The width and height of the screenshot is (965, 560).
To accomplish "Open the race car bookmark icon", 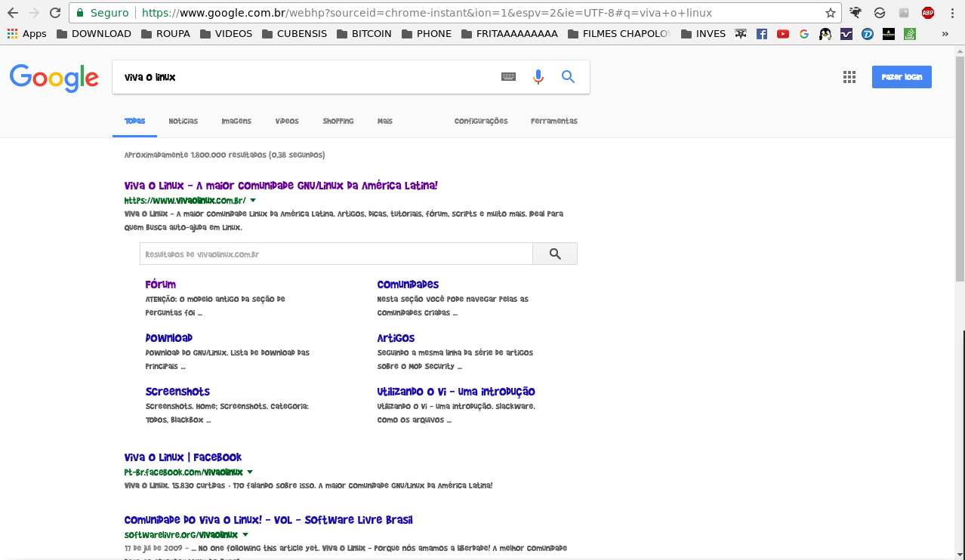I will click(741, 34).
